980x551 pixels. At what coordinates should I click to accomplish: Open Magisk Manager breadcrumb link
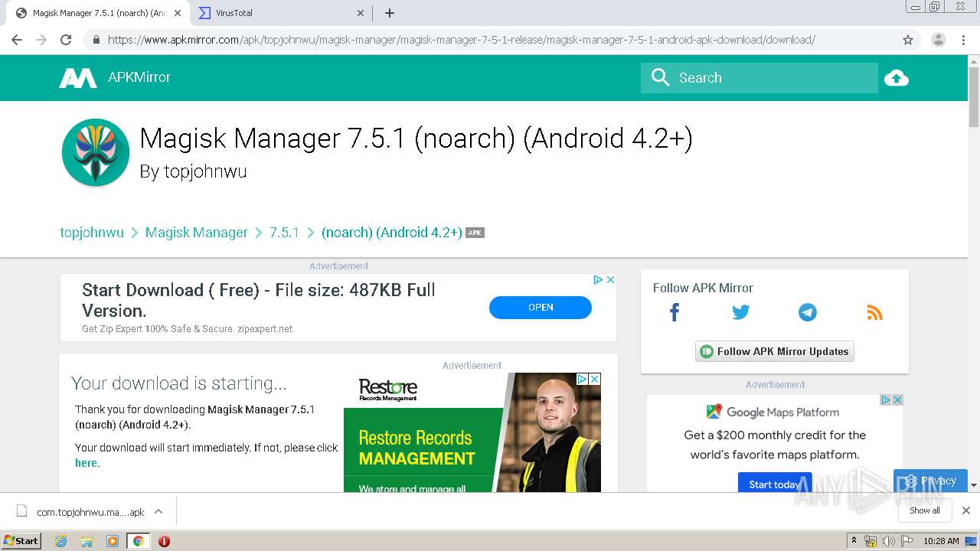pyautogui.click(x=197, y=232)
